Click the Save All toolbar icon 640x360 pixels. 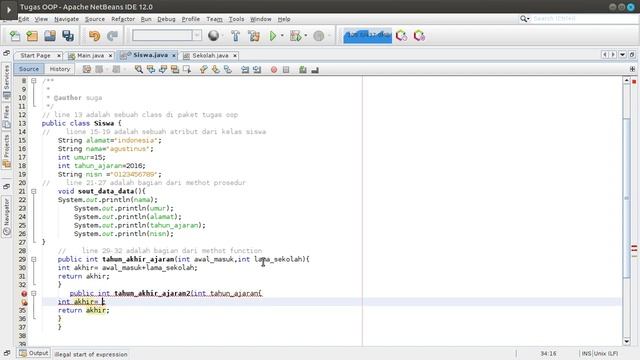[x=68, y=36]
